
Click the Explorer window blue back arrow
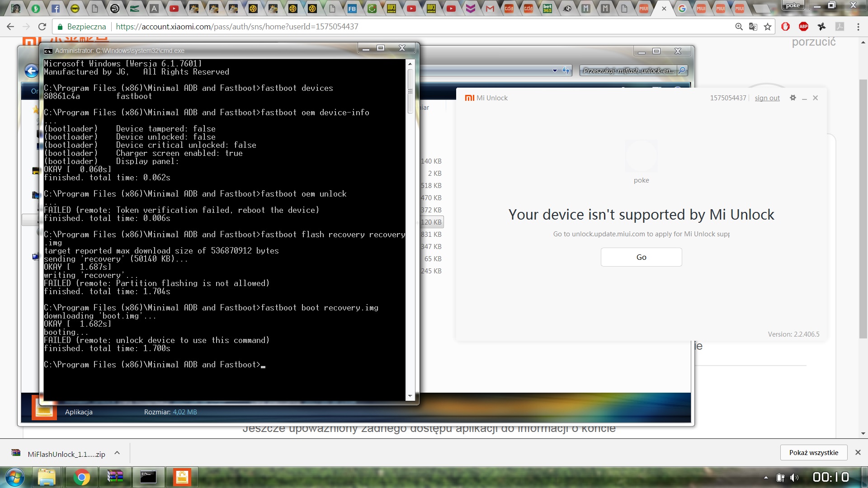(31, 71)
